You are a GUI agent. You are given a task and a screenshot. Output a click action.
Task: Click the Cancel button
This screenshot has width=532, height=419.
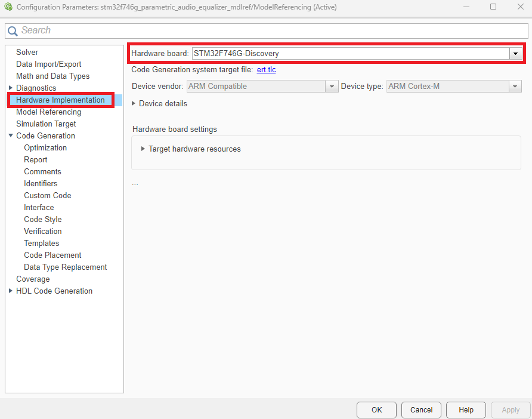click(421, 410)
